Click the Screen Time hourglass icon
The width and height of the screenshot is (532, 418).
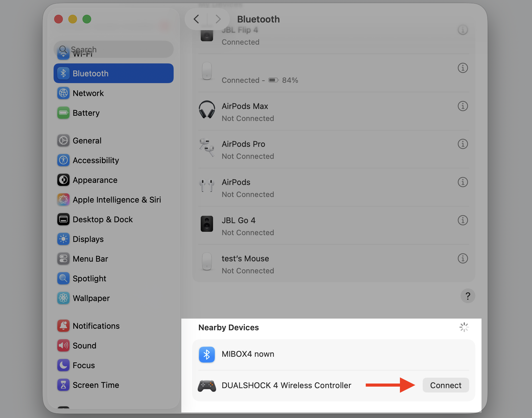(63, 385)
